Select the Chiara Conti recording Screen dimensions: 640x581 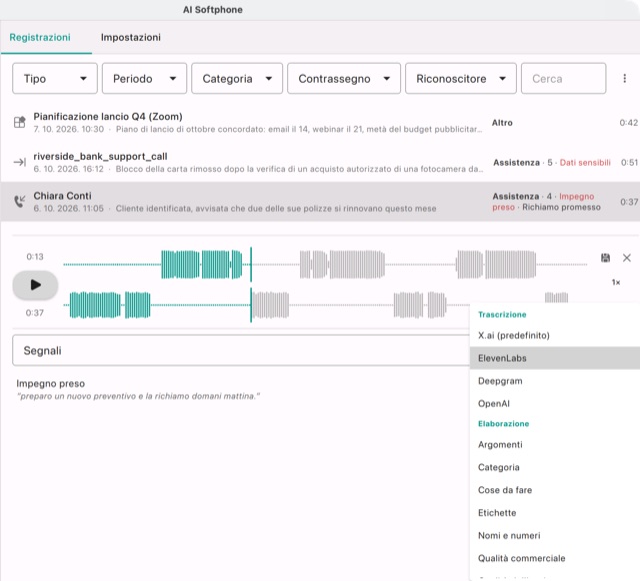(x=320, y=202)
